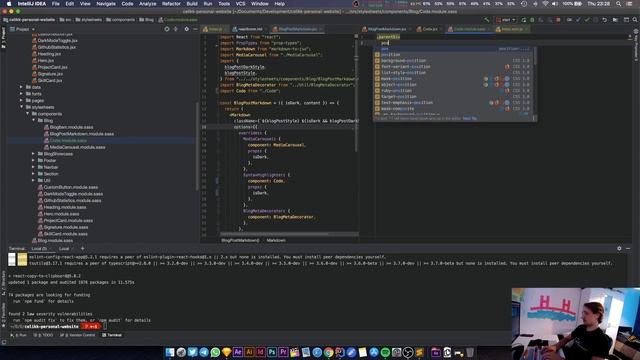Click the Revert/rollback icon in toolbar
The image size is (640, 360).
point(604,20)
